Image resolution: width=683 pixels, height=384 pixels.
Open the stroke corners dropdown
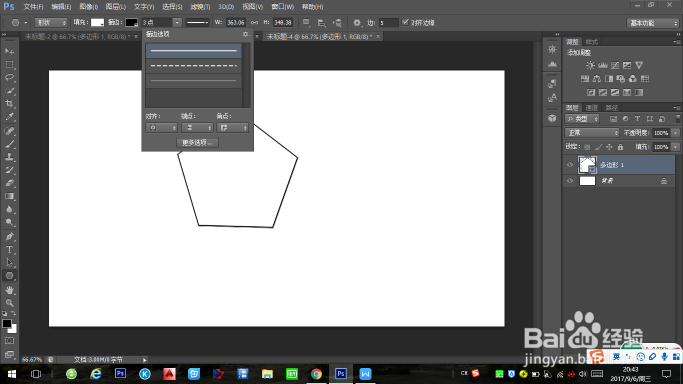(x=232, y=128)
